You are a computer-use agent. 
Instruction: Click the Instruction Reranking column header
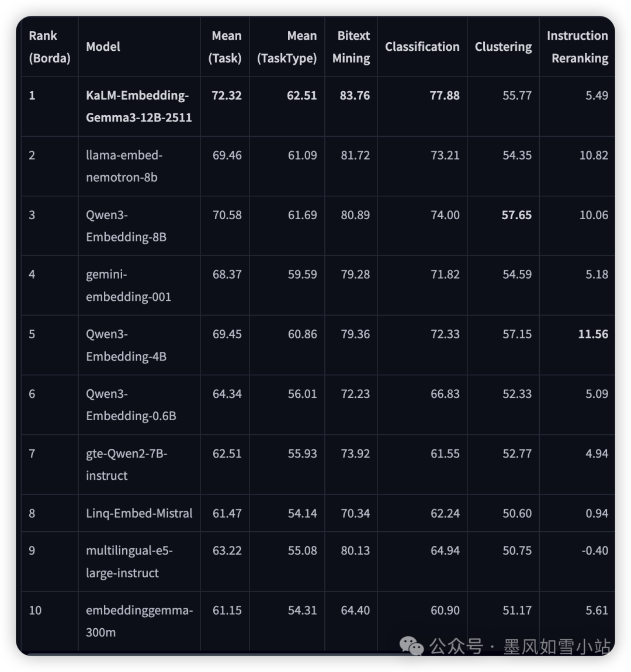(x=577, y=47)
